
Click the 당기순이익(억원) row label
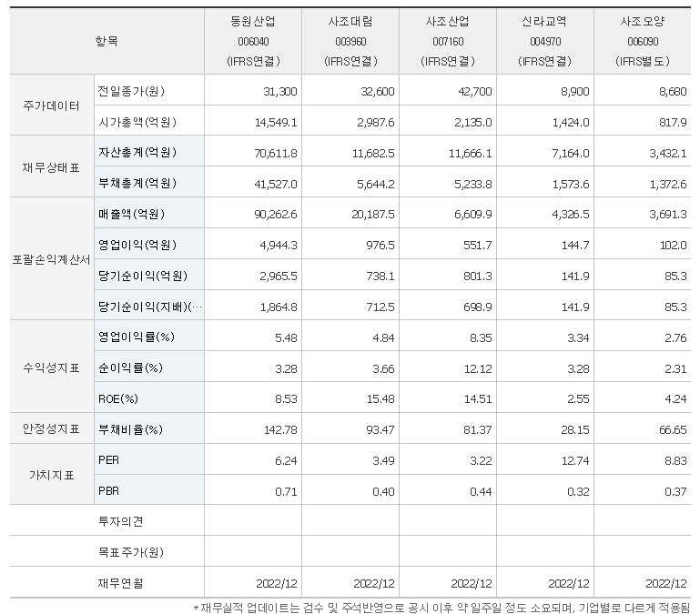pyautogui.click(x=142, y=276)
